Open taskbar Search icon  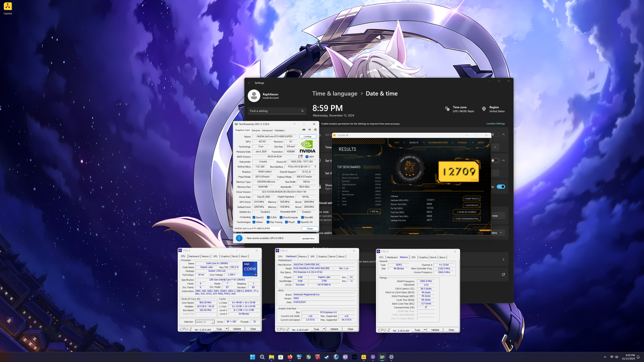click(x=262, y=357)
